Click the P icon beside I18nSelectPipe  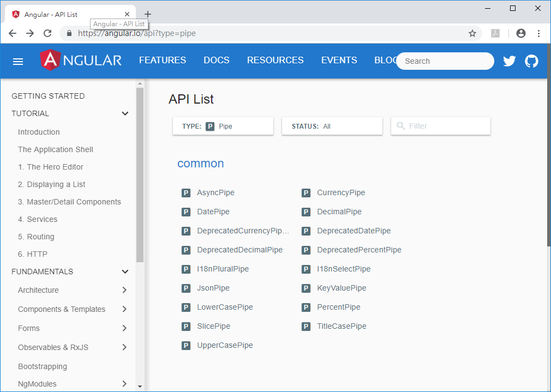[x=306, y=269]
